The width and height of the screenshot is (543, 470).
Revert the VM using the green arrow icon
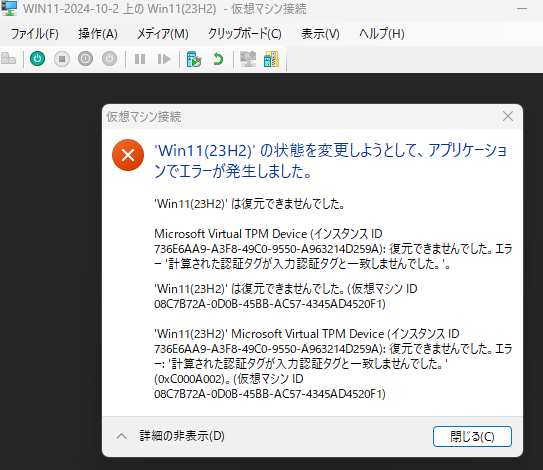click(218, 59)
